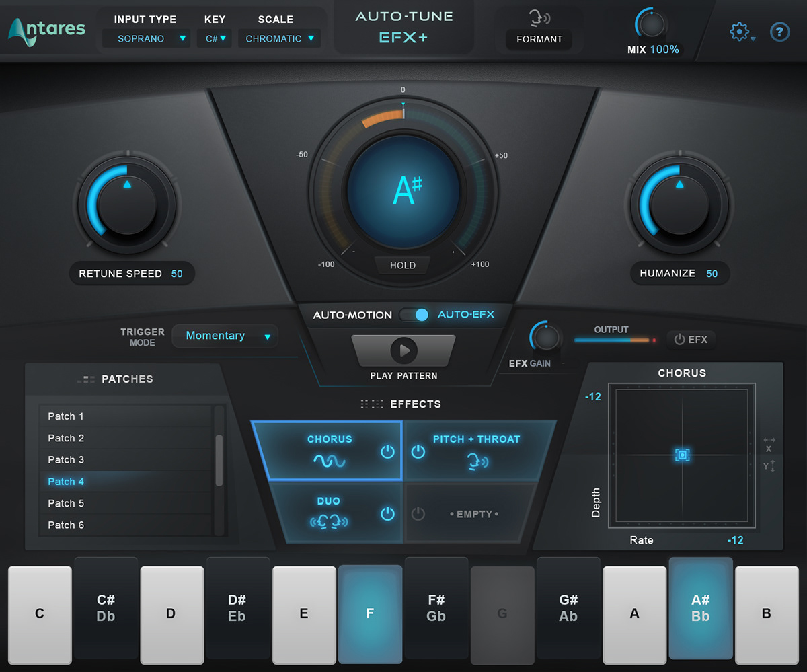
Task: Open the Key C# dropdown
Action: point(215,38)
